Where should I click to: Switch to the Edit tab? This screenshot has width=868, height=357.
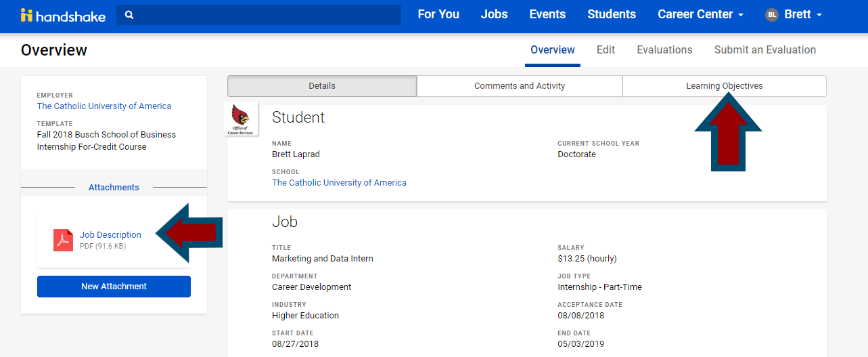[x=606, y=49]
